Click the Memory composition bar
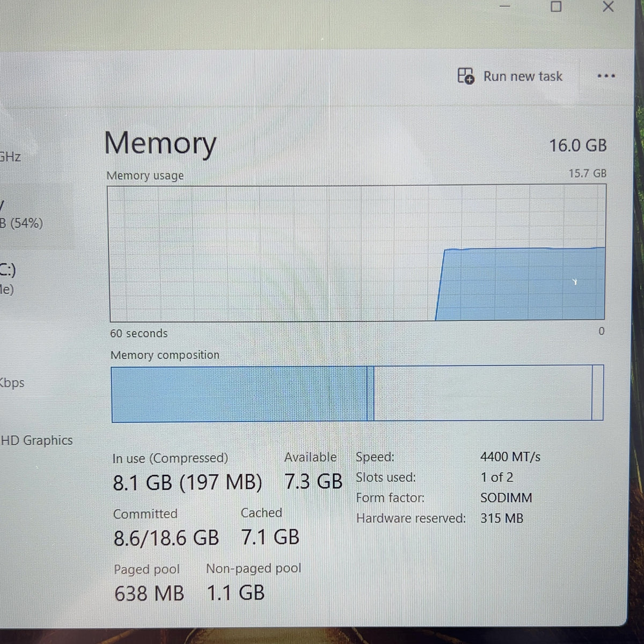The height and width of the screenshot is (644, 644). pyautogui.click(x=357, y=393)
